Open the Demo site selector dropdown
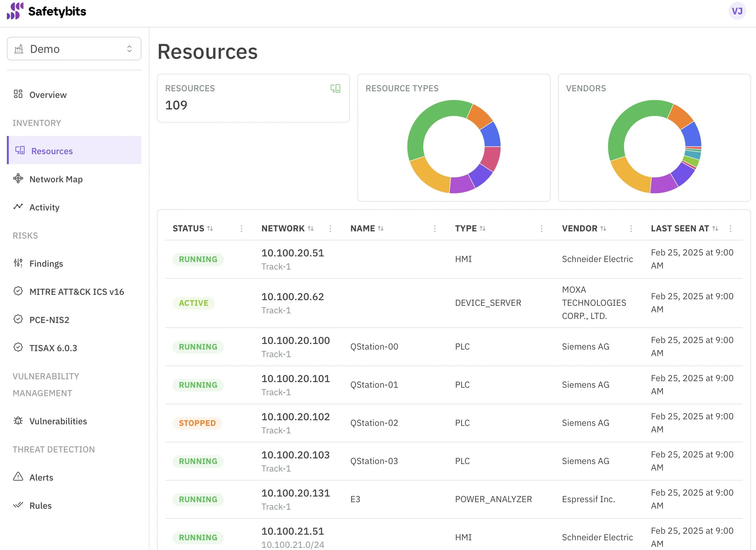The width and height of the screenshot is (756, 550). [74, 49]
